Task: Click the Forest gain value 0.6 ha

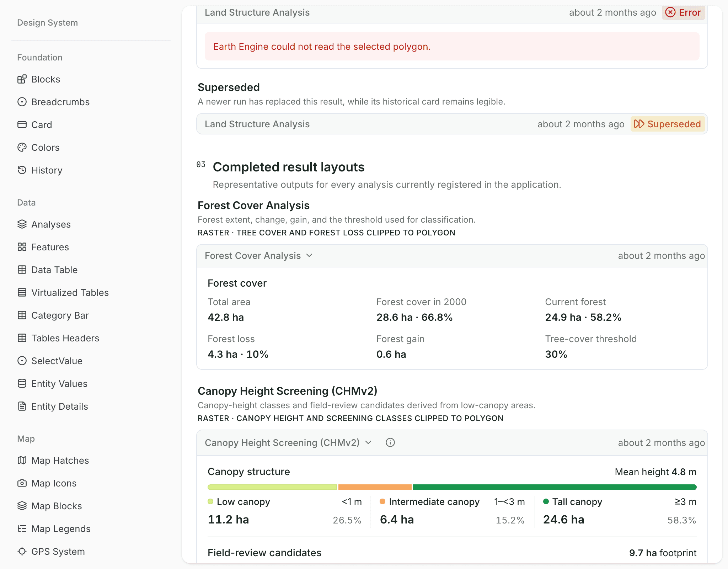Action: click(x=391, y=354)
